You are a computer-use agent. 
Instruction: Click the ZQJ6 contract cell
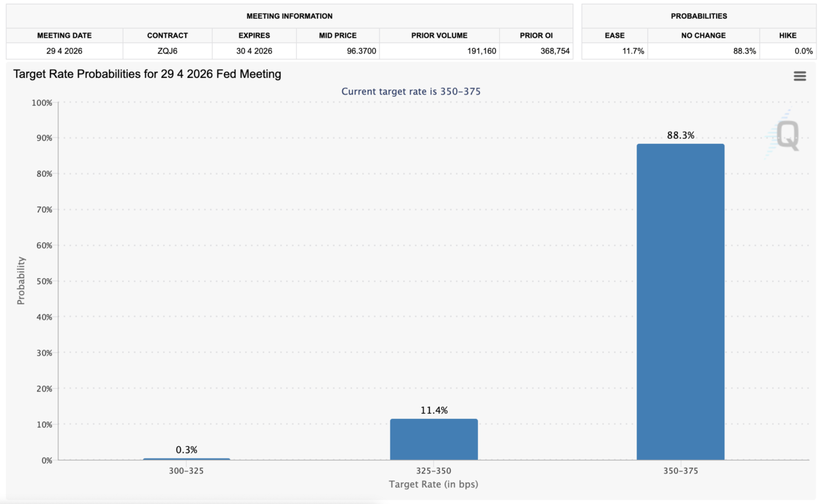[168, 51]
